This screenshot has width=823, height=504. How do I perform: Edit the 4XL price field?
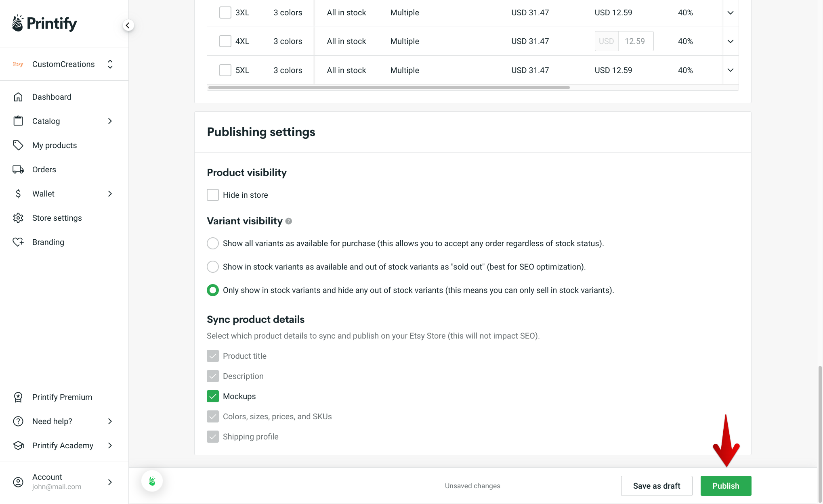pyautogui.click(x=636, y=41)
